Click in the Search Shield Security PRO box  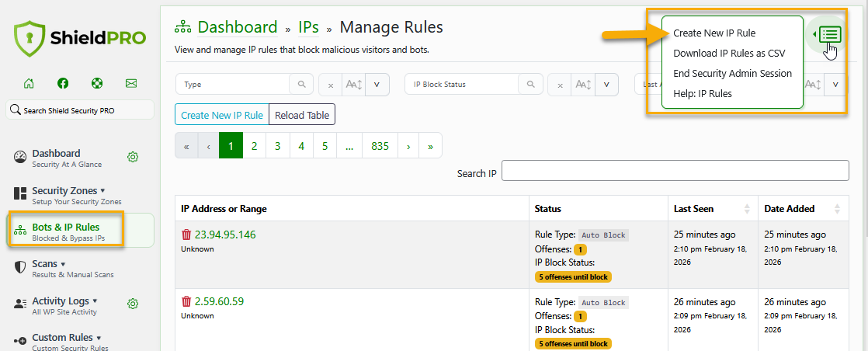click(80, 109)
